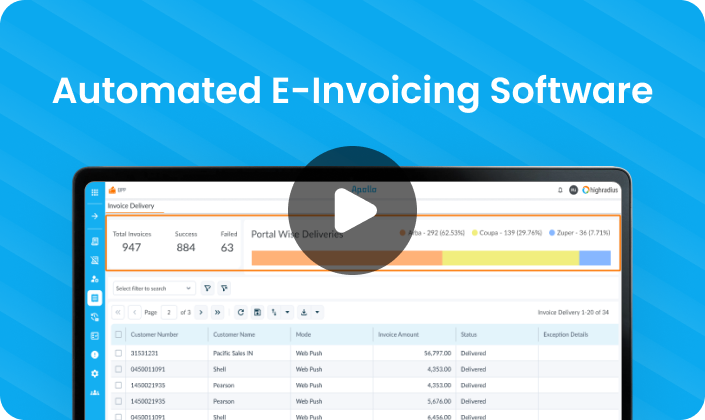705x420 pixels.
Task: Click the notification bell icon
Action: [x=559, y=189]
